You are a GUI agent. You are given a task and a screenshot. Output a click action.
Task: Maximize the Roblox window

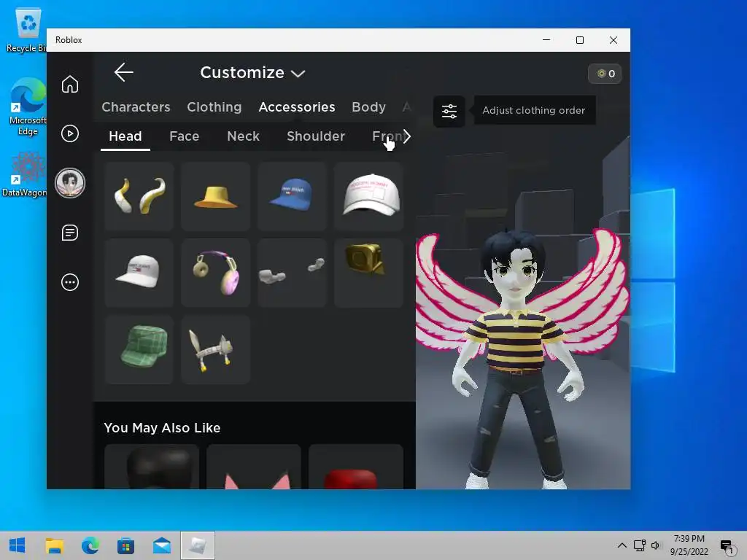pyautogui.click(x=580, y=41)
